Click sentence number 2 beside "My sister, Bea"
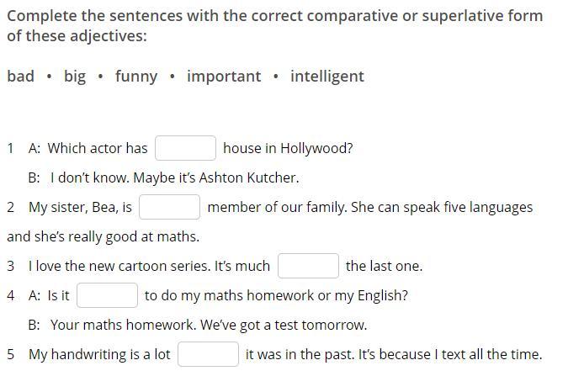This screenshot has height=392, width=568. (x=11, y=207)
